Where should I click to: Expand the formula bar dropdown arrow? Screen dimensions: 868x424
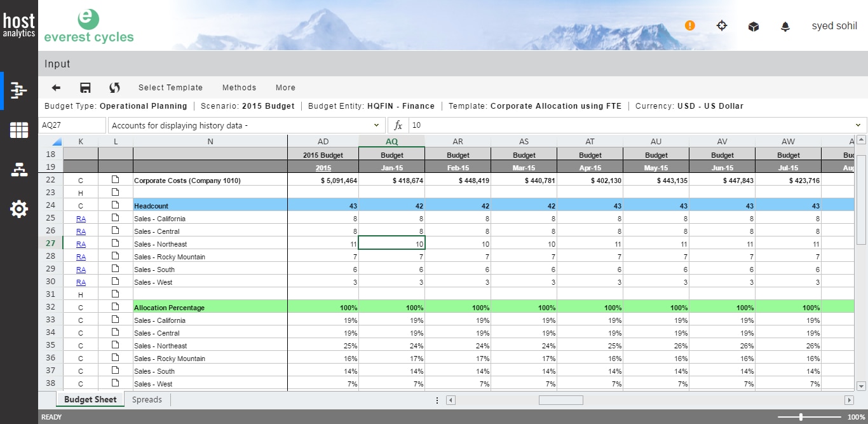coord(859,125)
